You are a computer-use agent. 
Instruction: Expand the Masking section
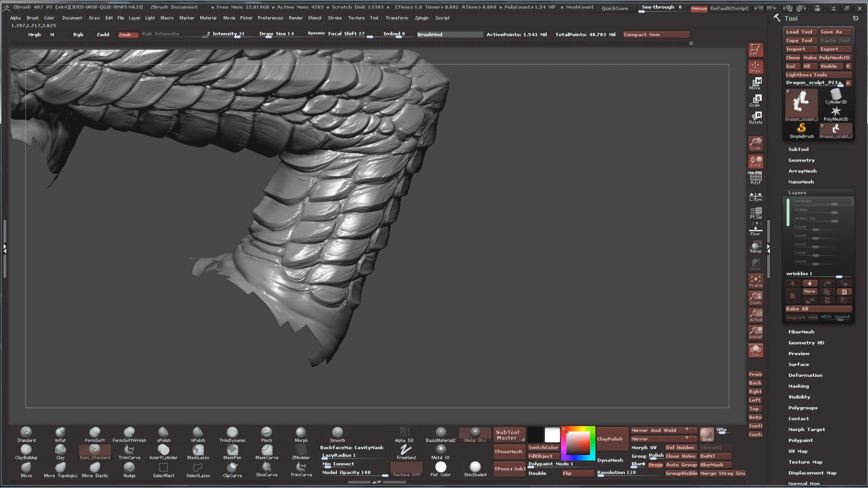(798, 386)
